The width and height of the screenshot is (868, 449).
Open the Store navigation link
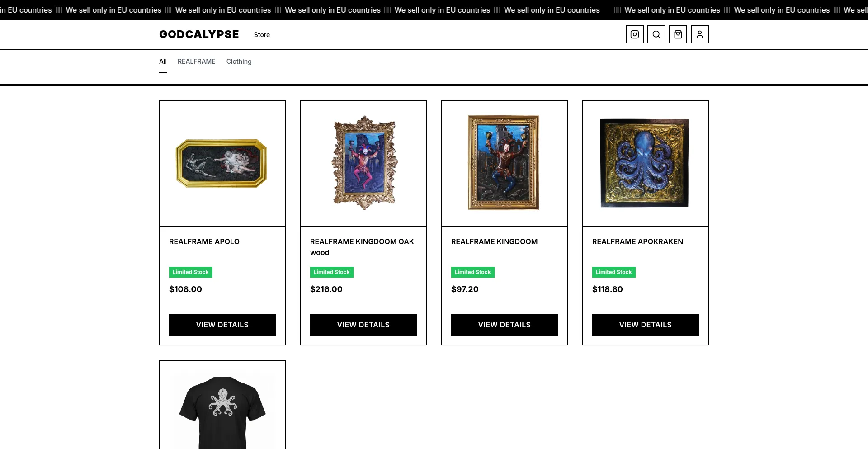tap(262, 35)
